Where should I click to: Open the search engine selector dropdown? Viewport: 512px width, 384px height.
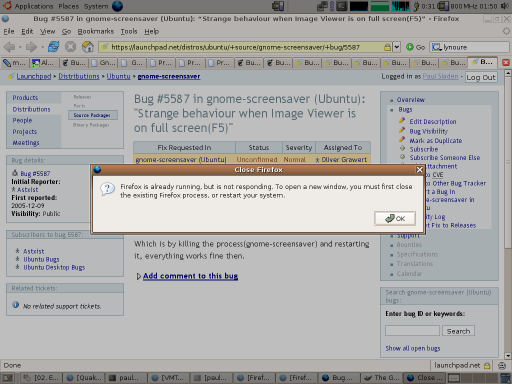tap(437, 47)
